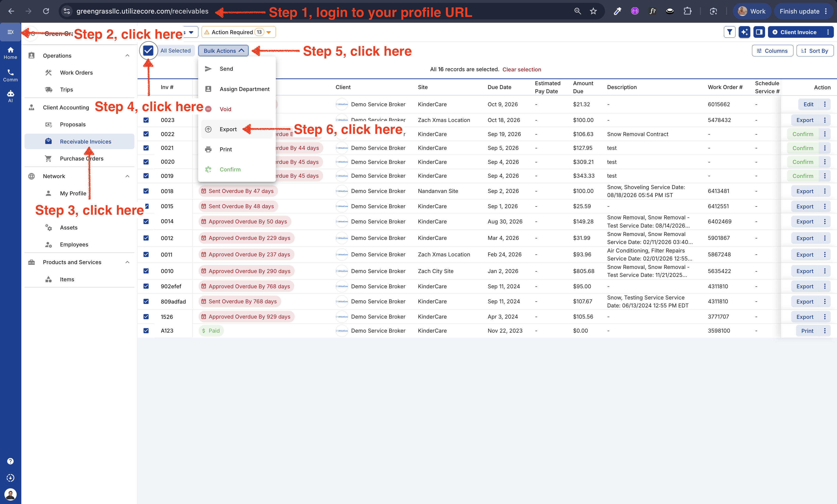The image size is (837, 504).
Task: Open more options for invoice A123 row
Action: click(825, 330)
